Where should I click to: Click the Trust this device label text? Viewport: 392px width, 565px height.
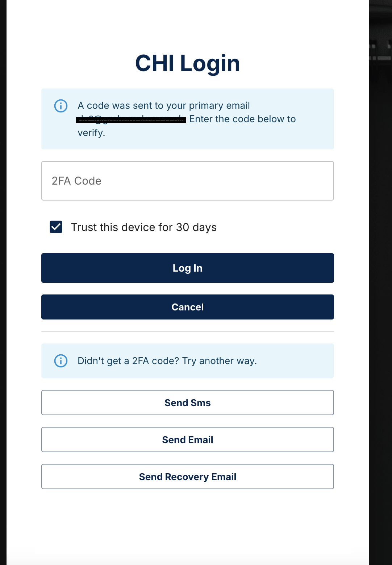point(144,227)
